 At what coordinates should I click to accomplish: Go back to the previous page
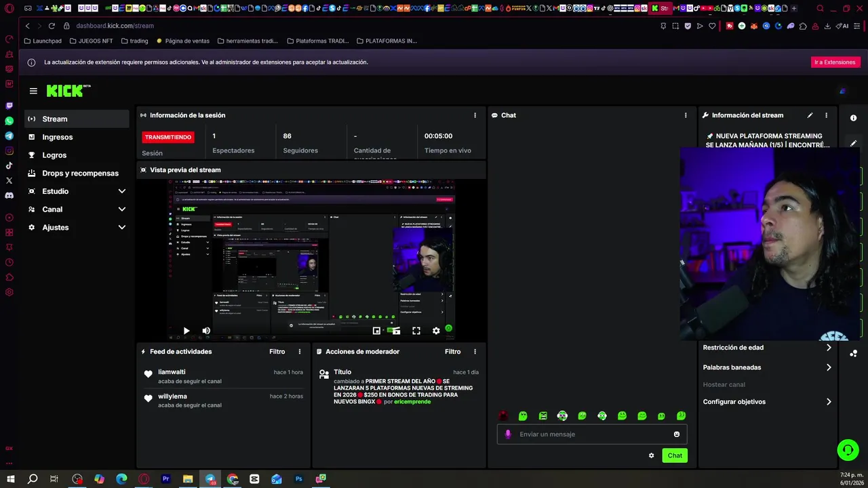click(x=27, y=26)
